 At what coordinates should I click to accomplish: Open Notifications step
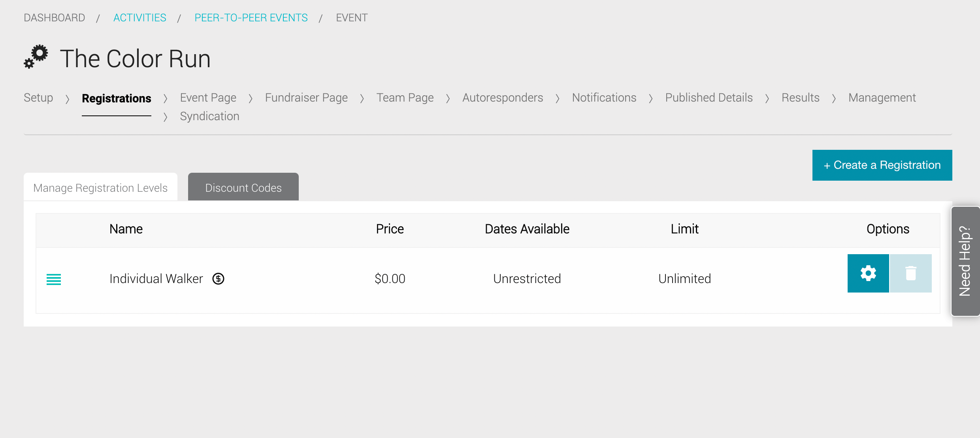pos(604,98)
